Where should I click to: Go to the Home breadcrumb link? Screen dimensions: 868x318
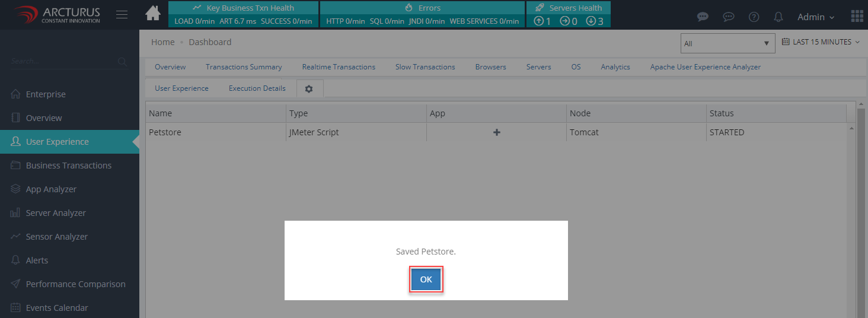coord(162,42)
